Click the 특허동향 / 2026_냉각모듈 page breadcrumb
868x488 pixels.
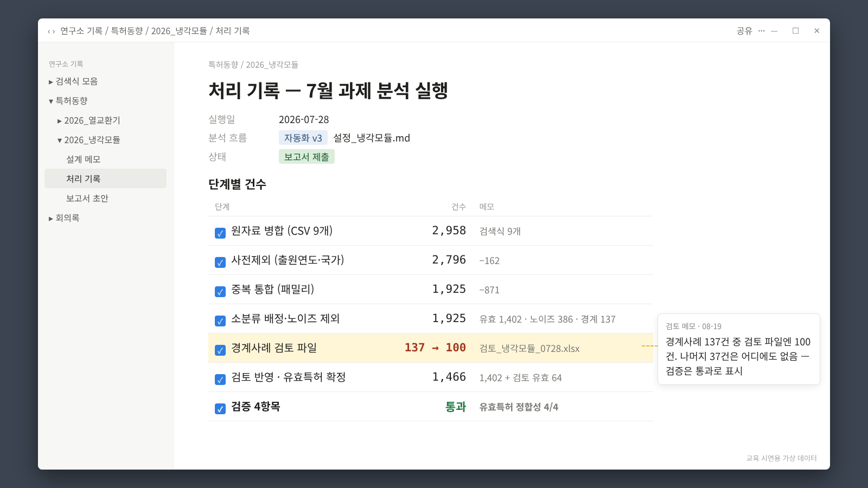click(253, 65)
